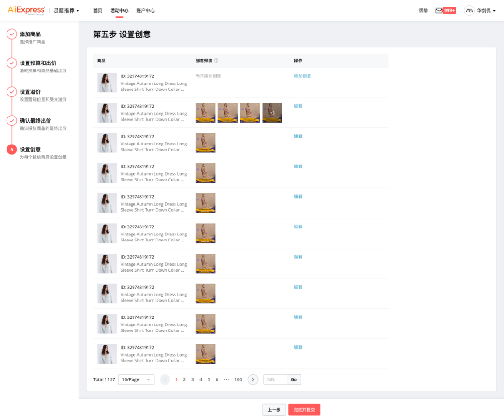Click the checkmark icon for 设置溢价 step
The width and height of the screenshot is (504, 420).
coord(12,92)
